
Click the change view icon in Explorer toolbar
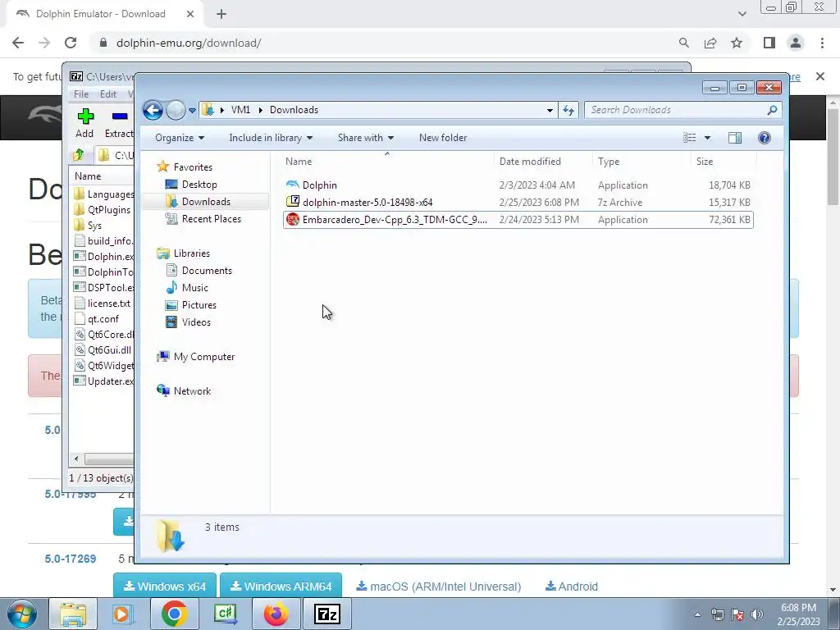click(x=689, y=138)
